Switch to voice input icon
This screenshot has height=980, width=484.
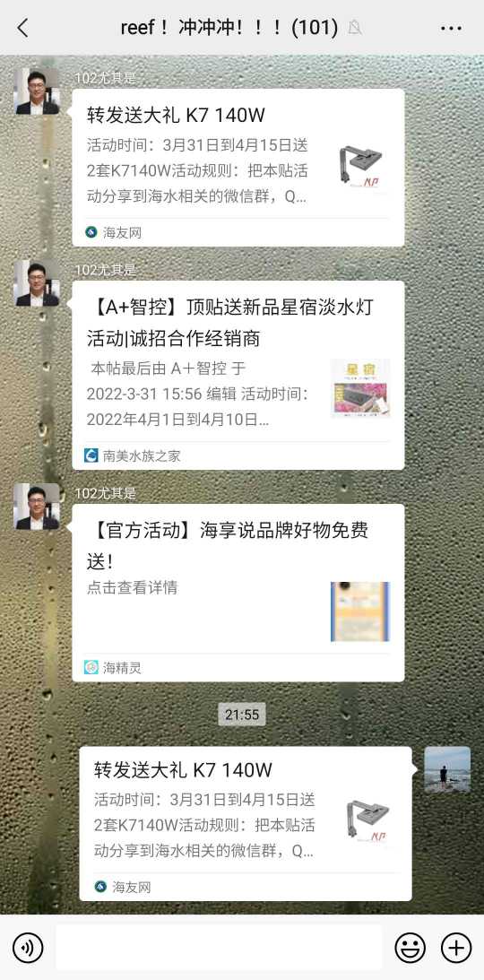tap(28, 948)
